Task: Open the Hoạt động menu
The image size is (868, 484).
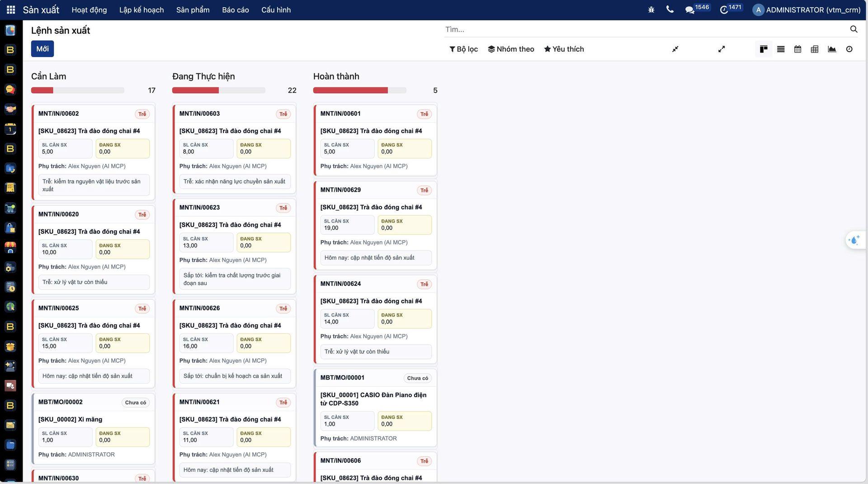Action: pos(89,9)
